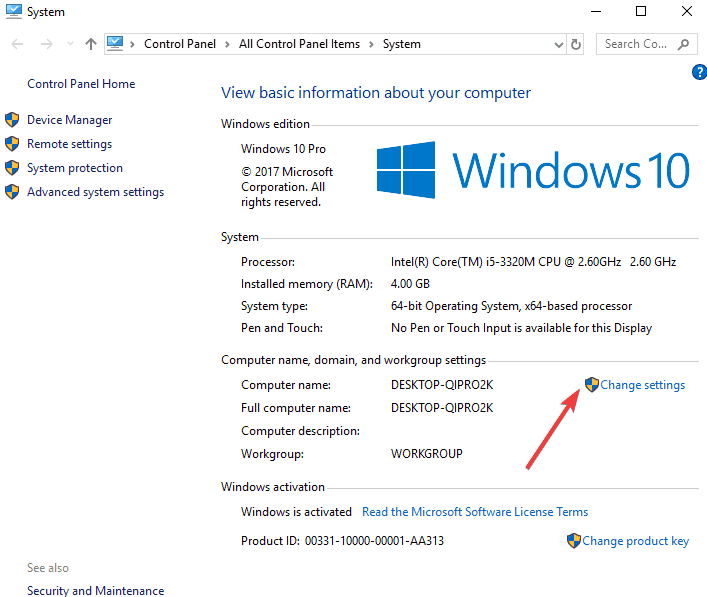
Task: Refresh the System page
Action: (x=576, y=44)
